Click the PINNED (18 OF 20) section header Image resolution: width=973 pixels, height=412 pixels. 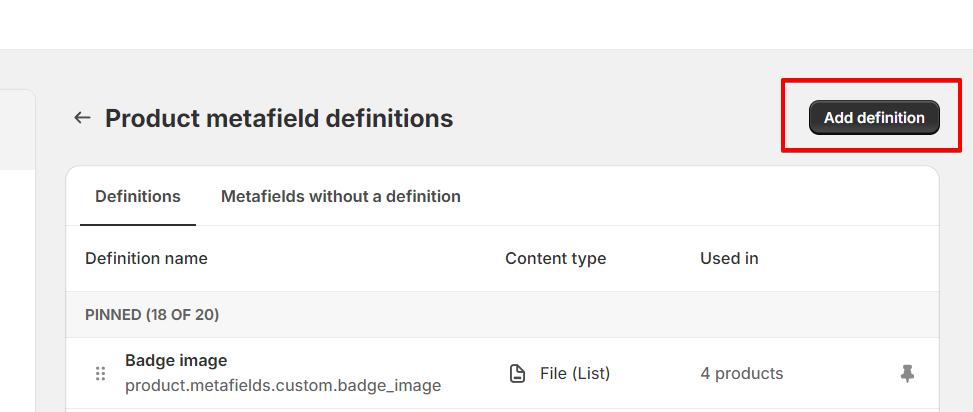click(152, 315)
